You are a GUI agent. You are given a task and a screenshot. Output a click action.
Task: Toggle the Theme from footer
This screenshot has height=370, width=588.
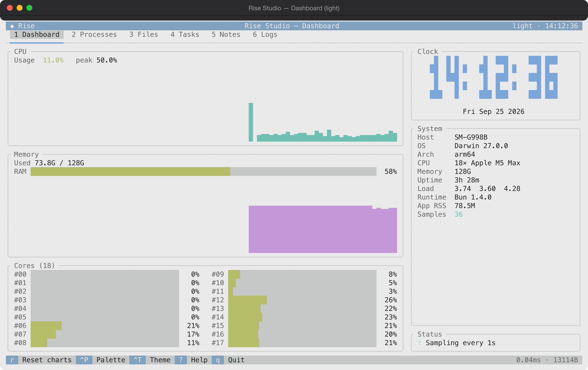160,360
